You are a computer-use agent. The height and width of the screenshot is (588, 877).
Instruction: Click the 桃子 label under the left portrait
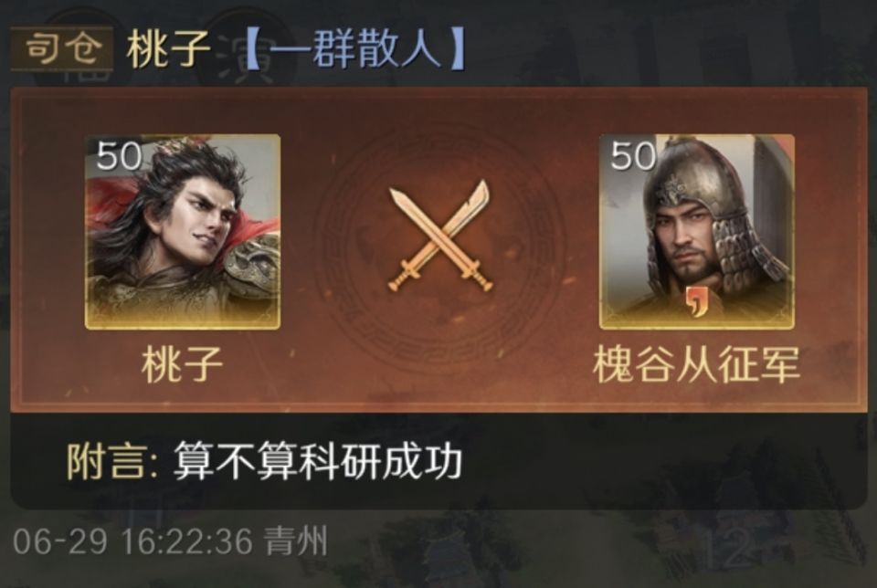coord(183,364)
